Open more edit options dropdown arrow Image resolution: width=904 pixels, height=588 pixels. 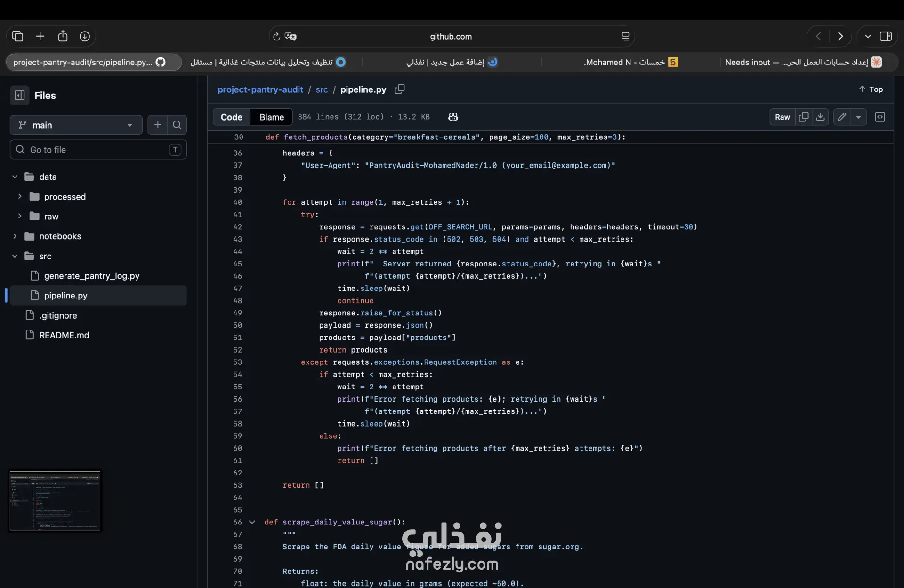(x=858, y=117)
